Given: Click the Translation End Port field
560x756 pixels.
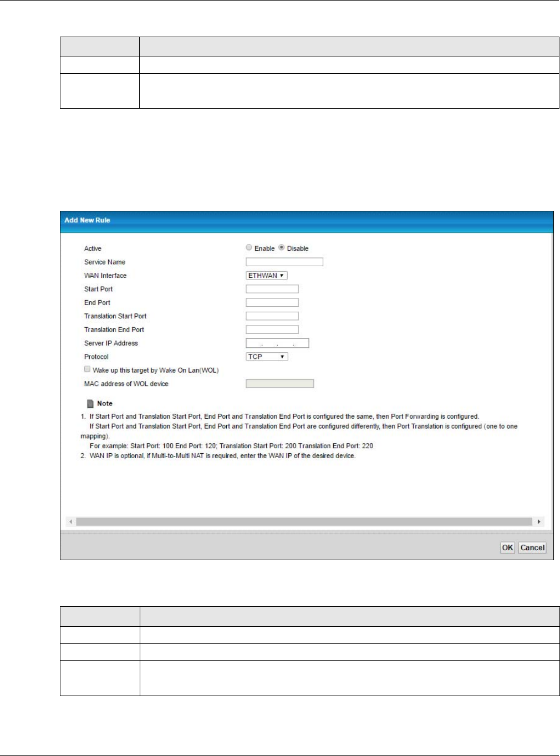Looking at the screenshot, I should click(x=272, y=329).
